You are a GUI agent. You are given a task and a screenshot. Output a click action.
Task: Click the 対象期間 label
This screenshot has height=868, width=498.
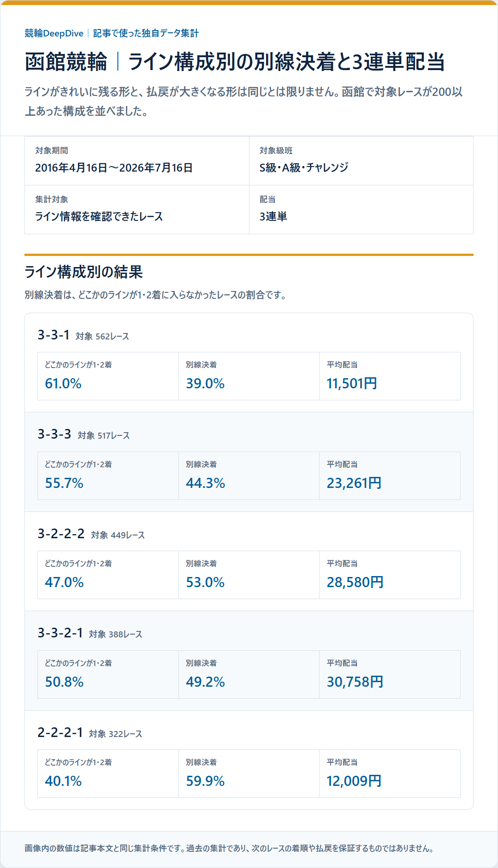(x=52, y=150)
